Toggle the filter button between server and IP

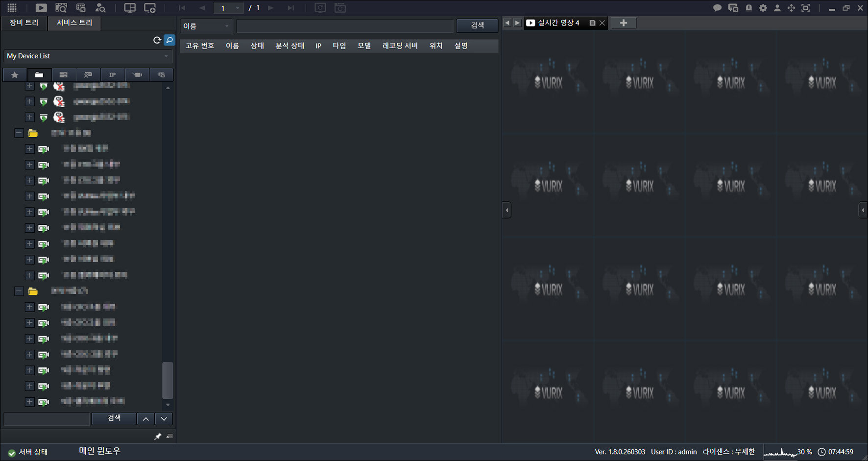click(x=88, y=75)
